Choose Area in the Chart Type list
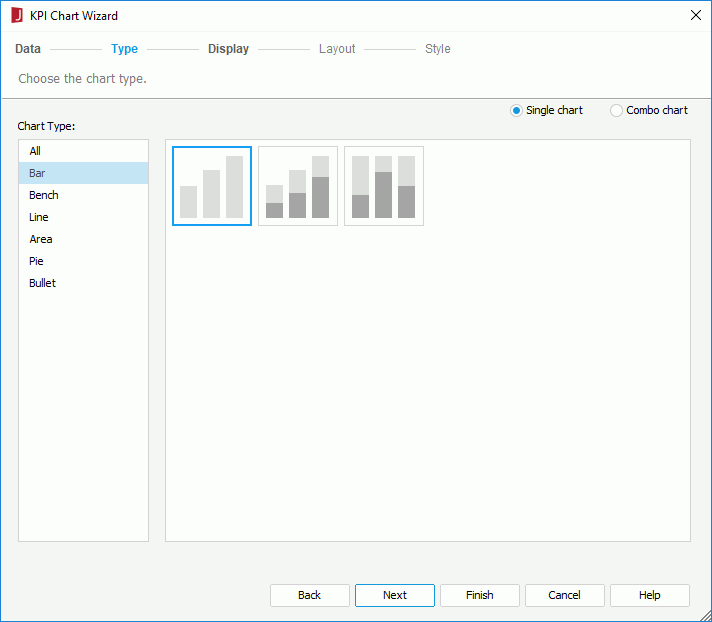 (x=84, y=239)
